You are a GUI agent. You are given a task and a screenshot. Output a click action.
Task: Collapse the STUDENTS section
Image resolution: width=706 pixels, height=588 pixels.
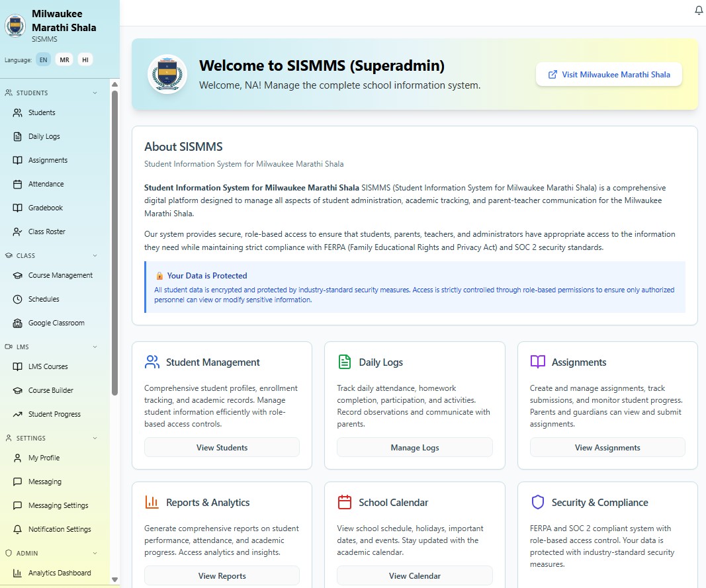click(93, 93)
